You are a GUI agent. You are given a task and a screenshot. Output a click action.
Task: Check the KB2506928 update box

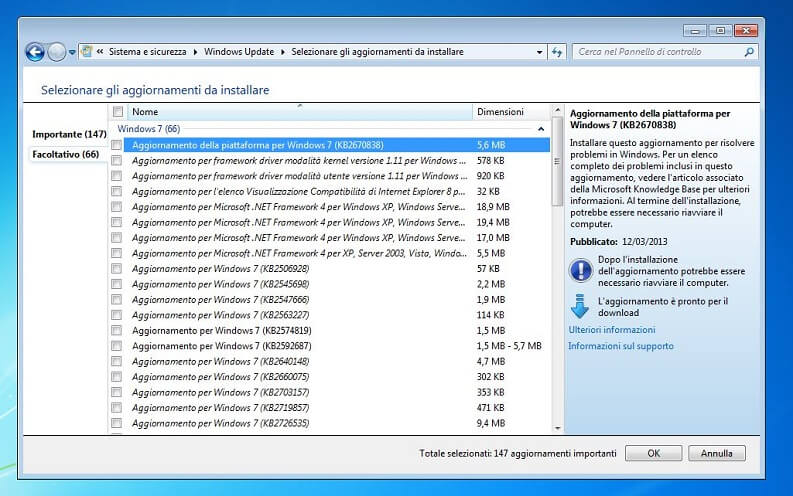pos(117,268)
